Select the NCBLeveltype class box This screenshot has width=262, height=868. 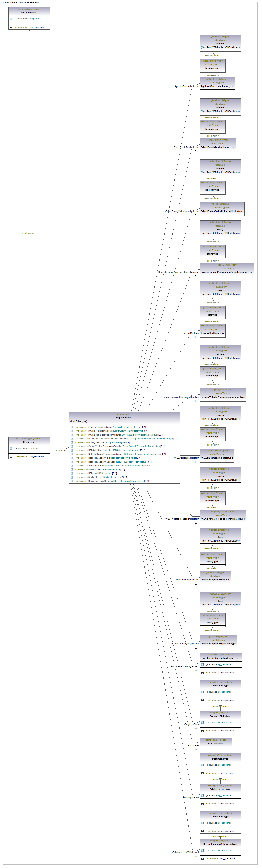coord(216,744)
